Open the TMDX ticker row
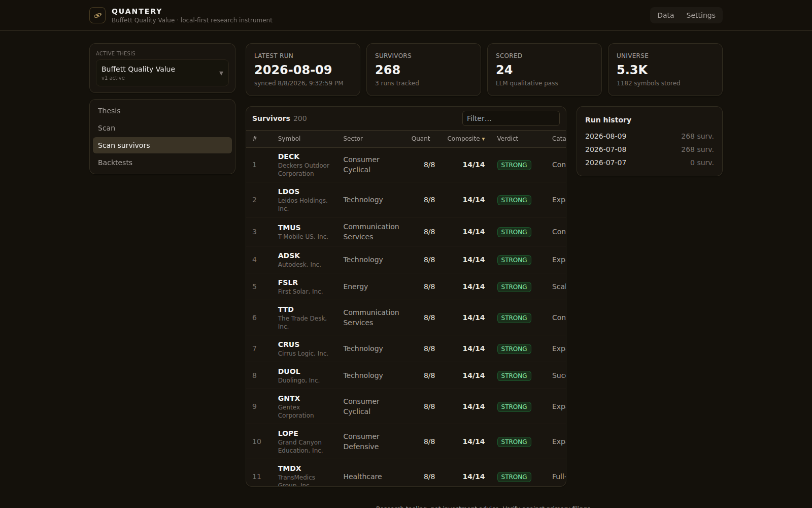 click(405, 473)
